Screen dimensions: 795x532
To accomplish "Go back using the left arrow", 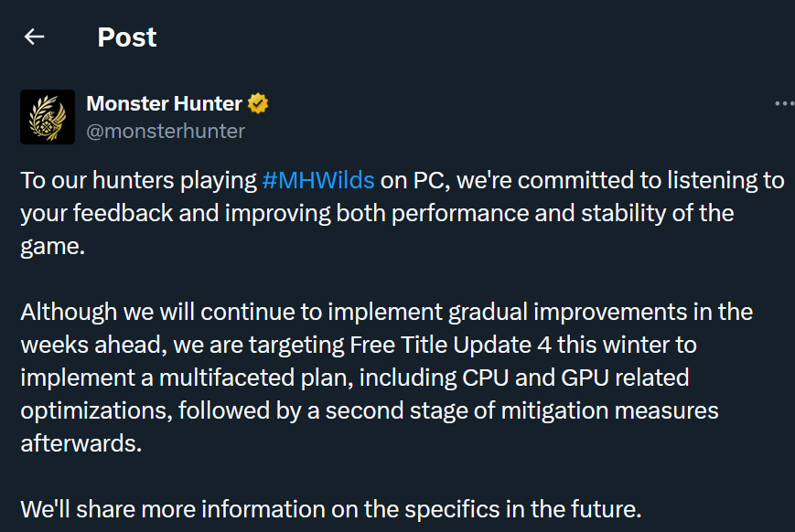I will pos(34,37).
